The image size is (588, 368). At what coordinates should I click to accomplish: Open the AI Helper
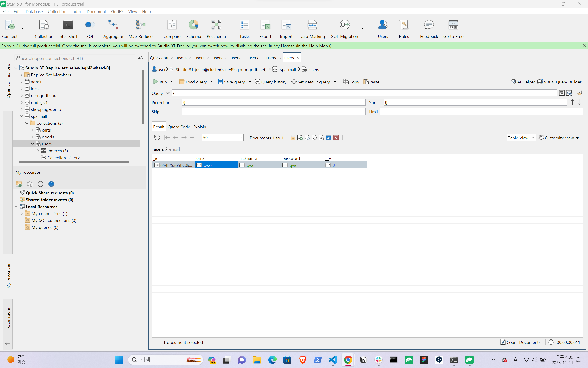coord(523,82)
